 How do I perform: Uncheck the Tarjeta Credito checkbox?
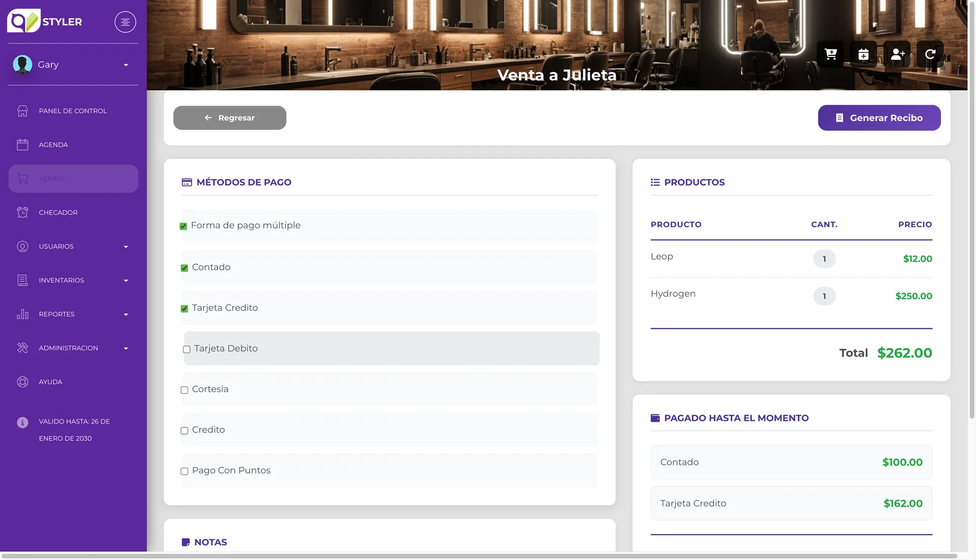[x=185, y=308]
